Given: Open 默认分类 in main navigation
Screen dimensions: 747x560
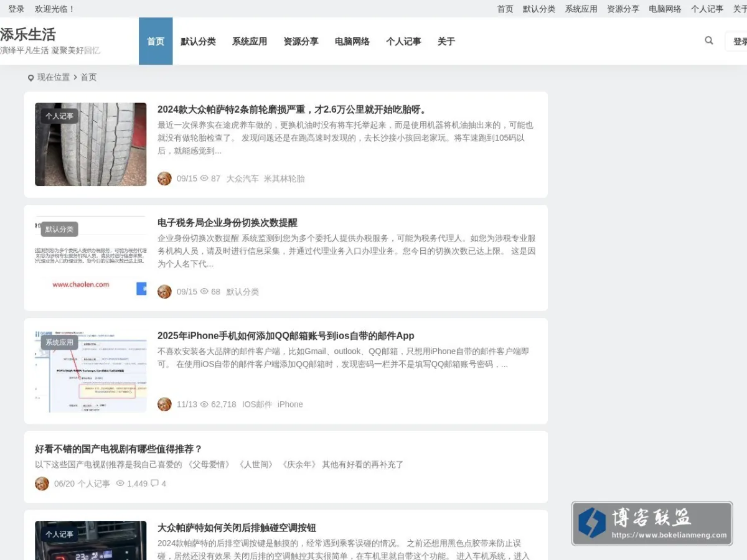Looking at the screenshot, I should click(x=198, y=41).
